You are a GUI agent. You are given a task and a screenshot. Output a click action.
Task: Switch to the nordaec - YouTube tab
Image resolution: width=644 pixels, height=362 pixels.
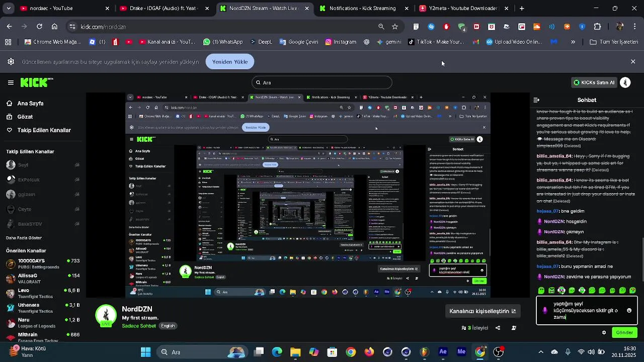click(x=63, y=8)
